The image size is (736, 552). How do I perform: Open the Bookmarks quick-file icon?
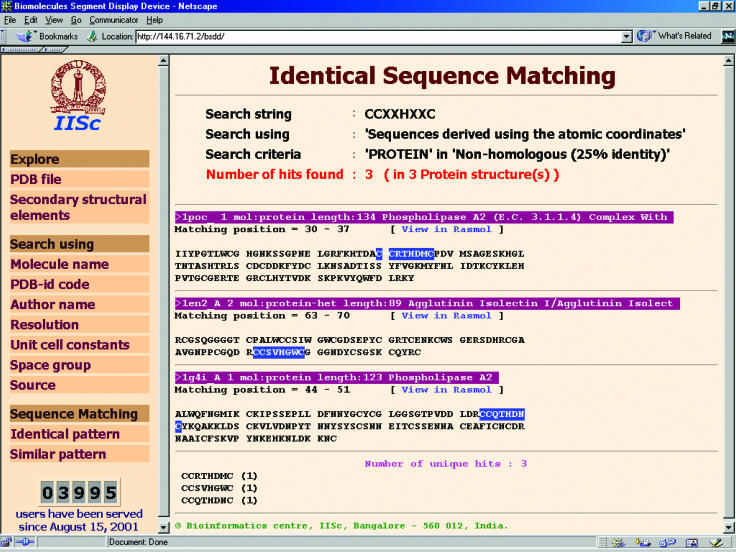pos(24,36)
